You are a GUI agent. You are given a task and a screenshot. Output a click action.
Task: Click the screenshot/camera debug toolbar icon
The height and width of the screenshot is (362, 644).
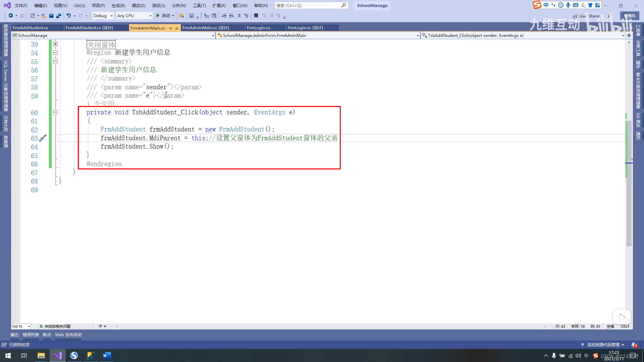pyautogui.click(x=192, y=15)
